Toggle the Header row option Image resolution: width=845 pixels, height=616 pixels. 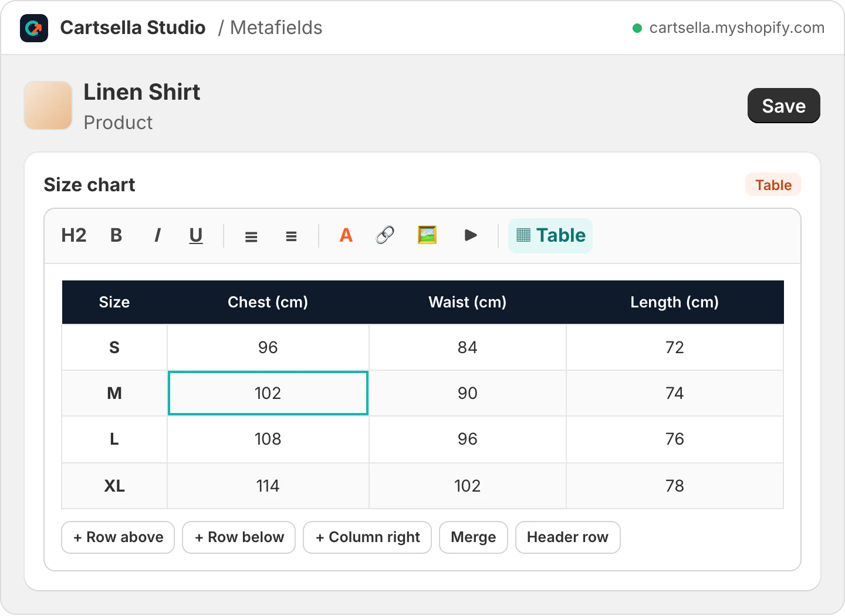pyautogui.click(x=568, y=537)
